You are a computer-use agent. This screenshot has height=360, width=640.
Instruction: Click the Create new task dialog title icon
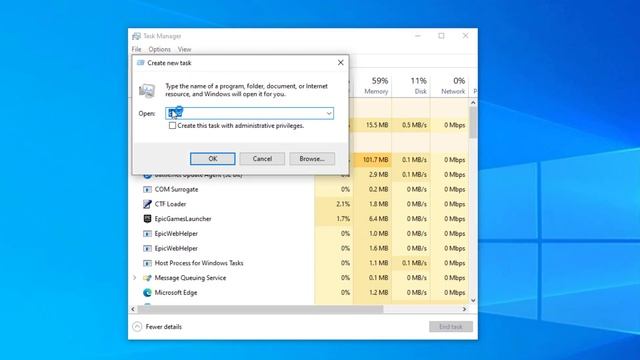coord(141,63)
